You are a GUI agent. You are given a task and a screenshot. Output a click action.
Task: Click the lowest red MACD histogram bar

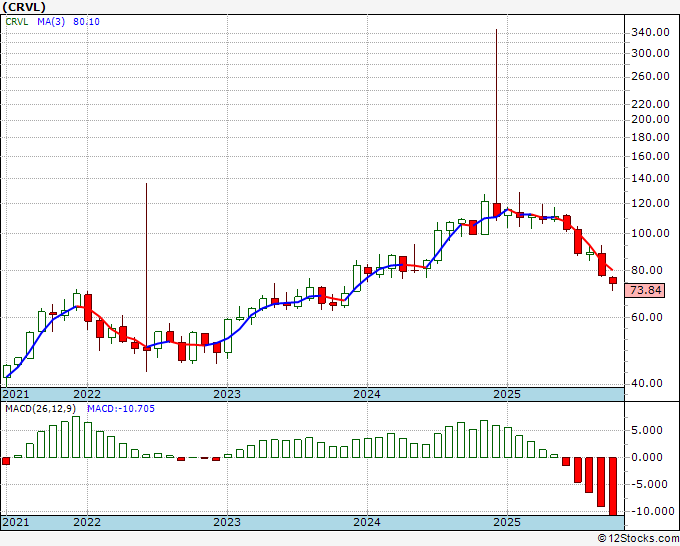point(613,486)
